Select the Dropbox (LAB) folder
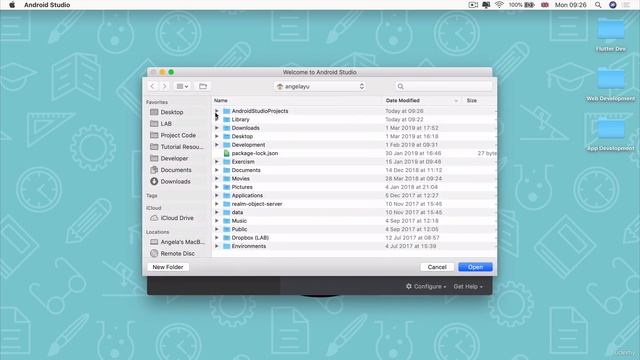 coord(354,238)
